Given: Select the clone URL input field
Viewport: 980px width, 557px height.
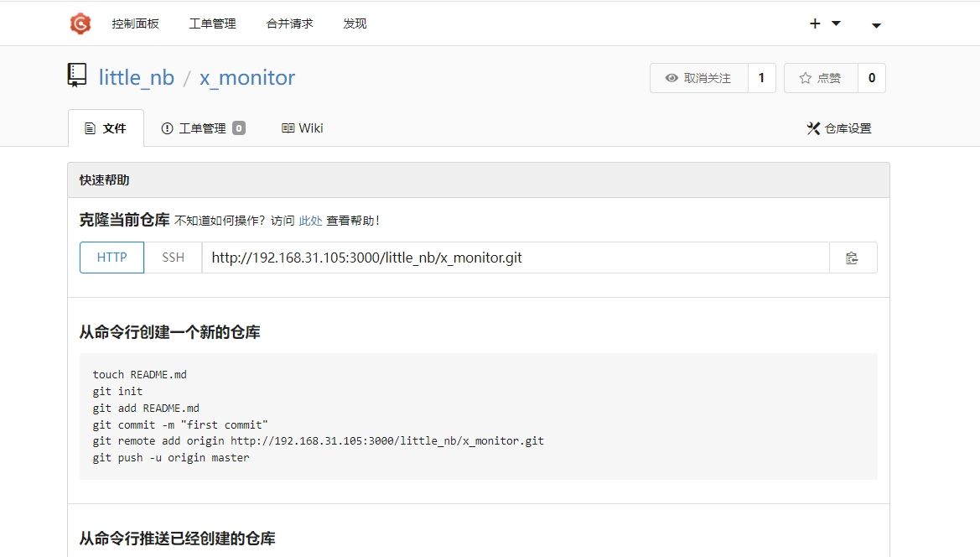Looking at the screenshot, I should pyautogui.click(x=503, y=258).
